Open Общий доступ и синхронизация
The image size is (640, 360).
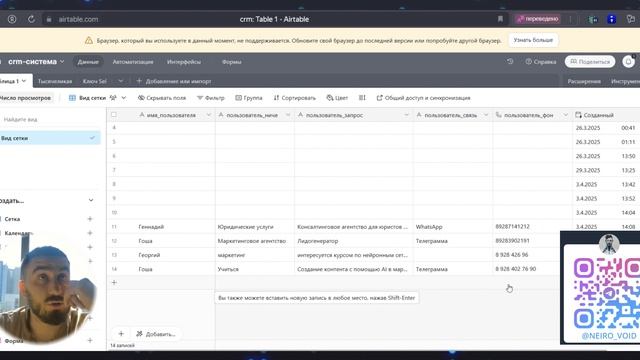pyautogui.click(x=423, y=98)
